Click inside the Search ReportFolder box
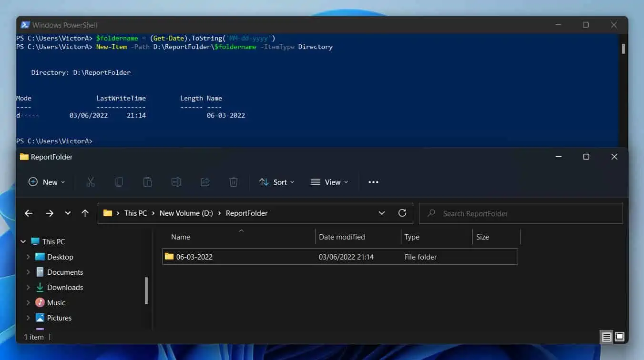This screenshot has height=360, width=644. [521, 213]
